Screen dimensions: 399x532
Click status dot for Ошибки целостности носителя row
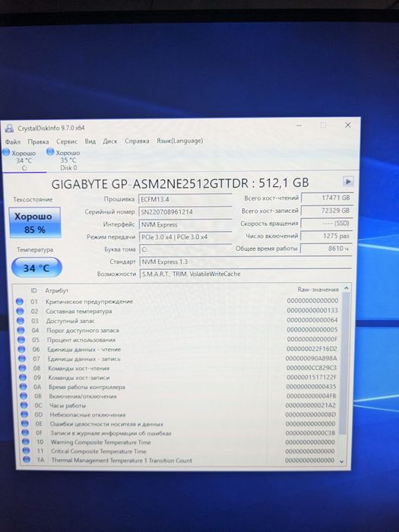click(x=24, y=423)
